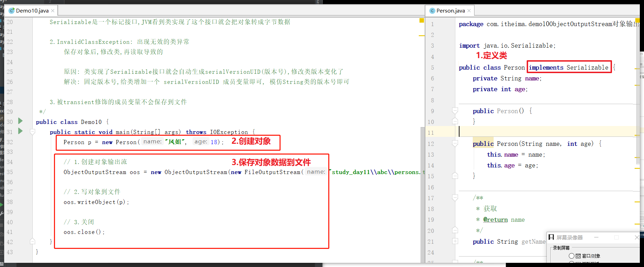This screenshot has width=644, height=267.
Task: Click comment '// 1. 创建对象输出流'
Action: (95, 162)
